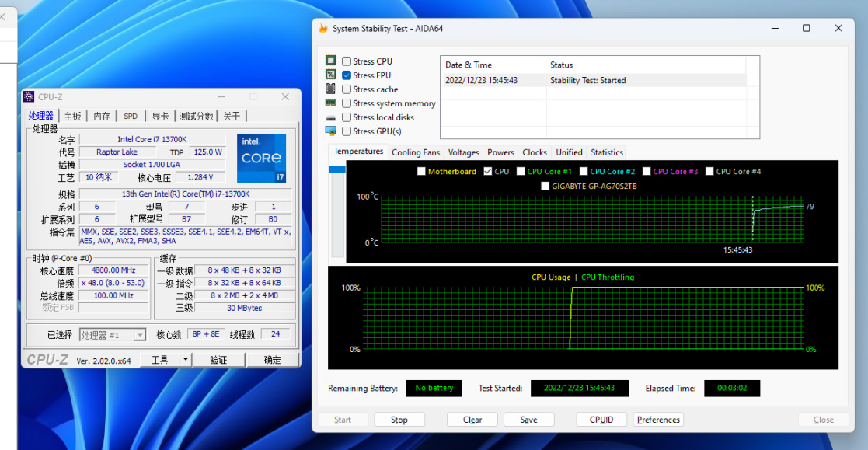Switch to the Statistics tab
Screen dimensions: 868x450
[x=607, y=152]
